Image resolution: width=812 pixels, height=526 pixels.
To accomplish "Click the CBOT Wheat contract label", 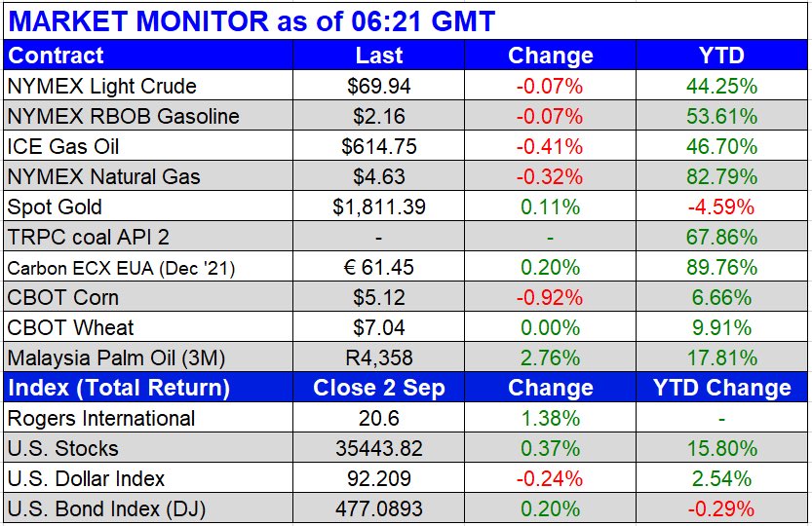I will [70, 327].
